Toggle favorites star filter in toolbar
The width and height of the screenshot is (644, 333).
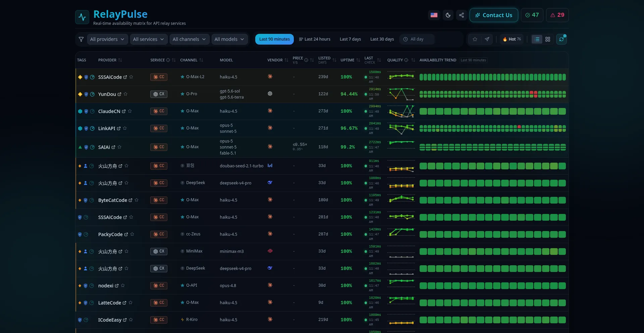click(475, 39)
